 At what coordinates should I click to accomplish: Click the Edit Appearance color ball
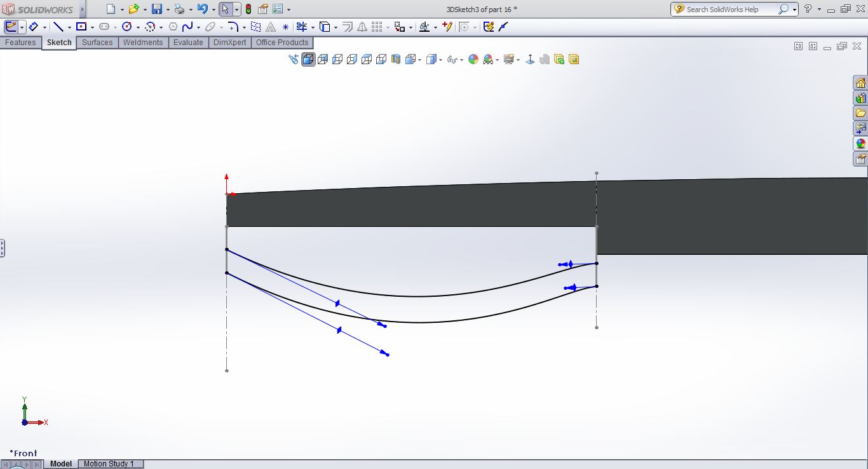coord(473,59)
